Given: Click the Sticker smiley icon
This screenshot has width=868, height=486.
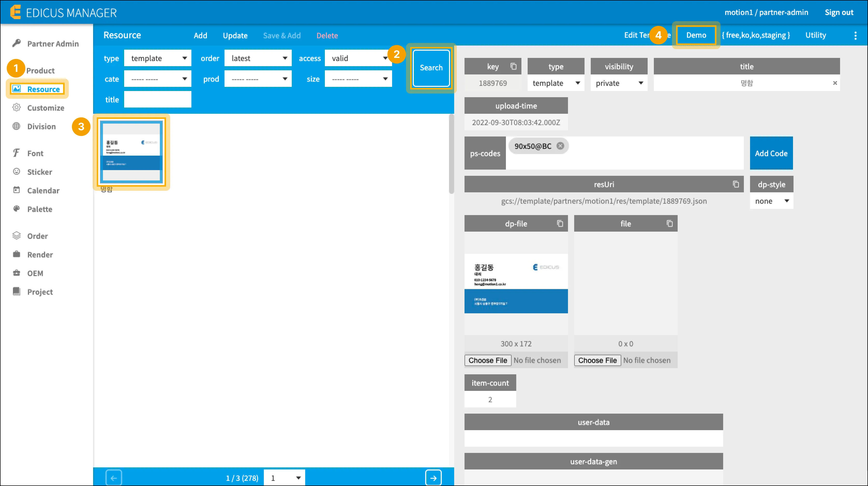Looking at the screenshot, I should click(x=17, y=171).
